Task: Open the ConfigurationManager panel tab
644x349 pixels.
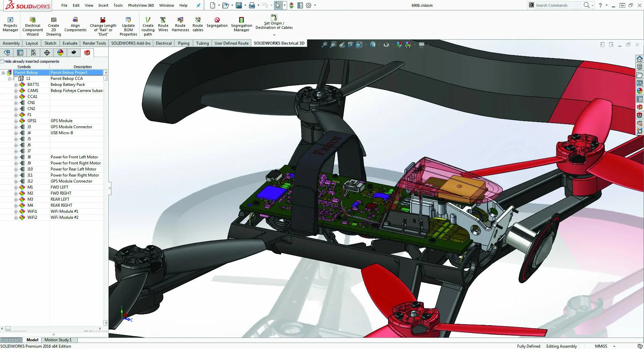Action: tap(34, 53)
